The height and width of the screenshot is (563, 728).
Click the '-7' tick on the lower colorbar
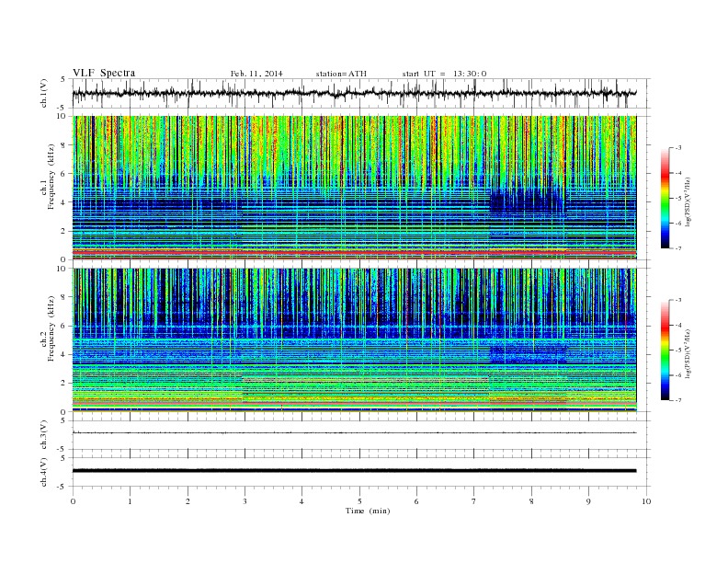678,400
